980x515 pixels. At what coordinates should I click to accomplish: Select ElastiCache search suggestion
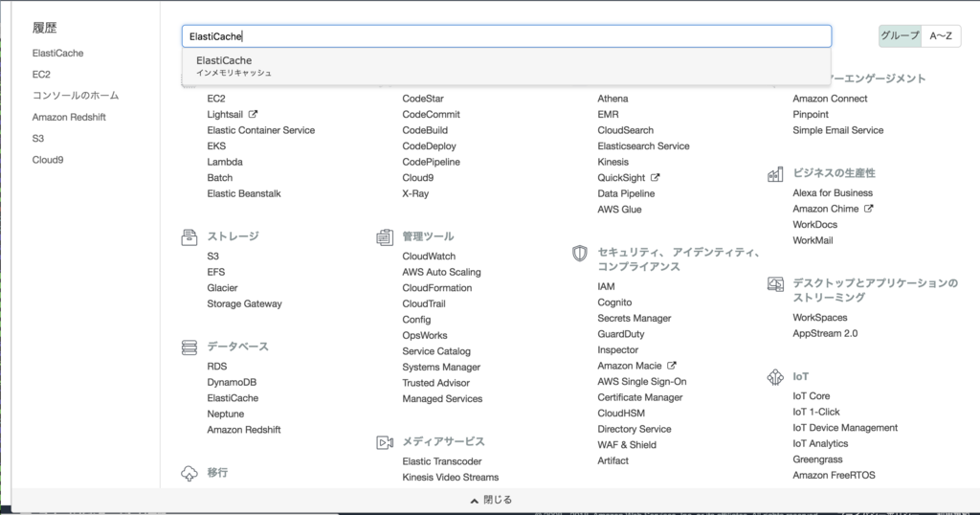[505, 66]
